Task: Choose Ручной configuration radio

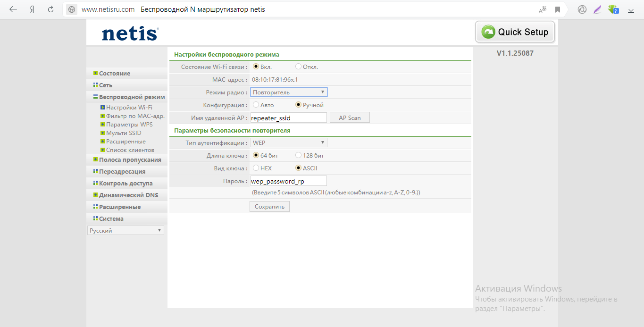Action: pyautogui.click(x=298, y=105)
